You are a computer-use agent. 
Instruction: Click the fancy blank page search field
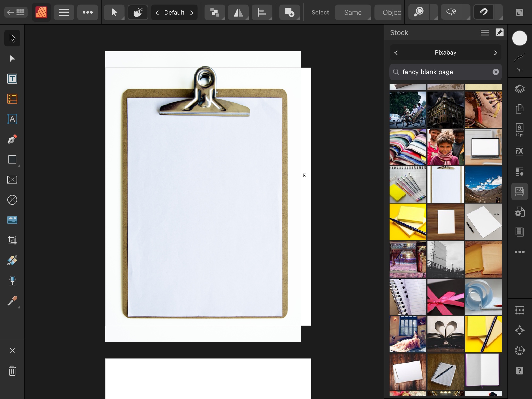tap(446, 72)
